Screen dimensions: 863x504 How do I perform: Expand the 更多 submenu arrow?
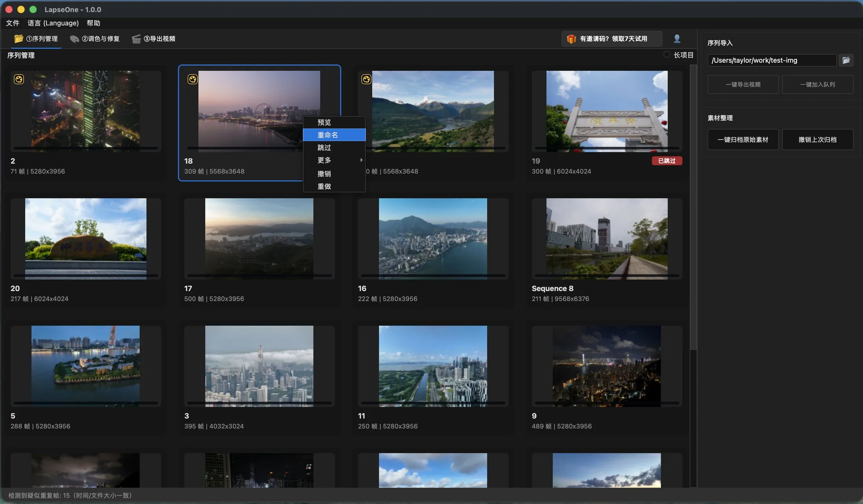(x=361, y=160)
